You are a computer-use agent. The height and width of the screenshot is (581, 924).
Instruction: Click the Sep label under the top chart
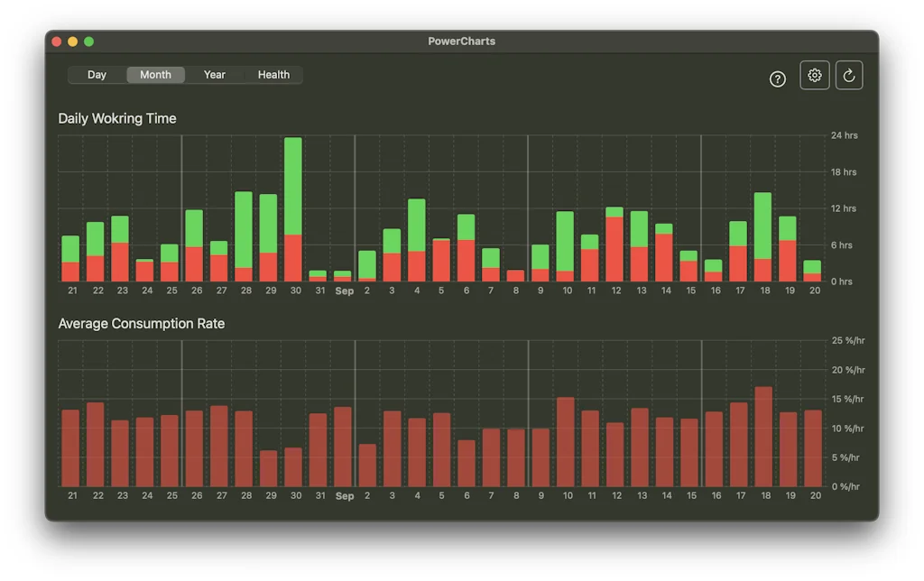pos(344,291)
